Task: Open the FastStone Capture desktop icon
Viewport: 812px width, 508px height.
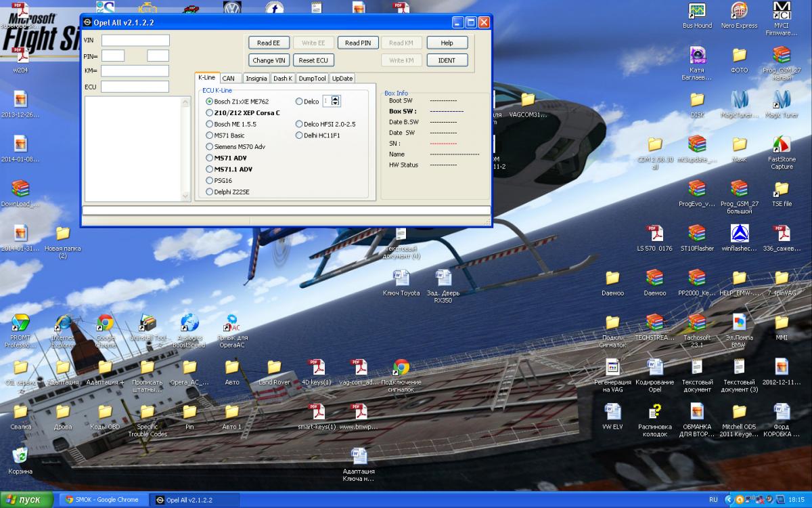Action: coord(782,145)
